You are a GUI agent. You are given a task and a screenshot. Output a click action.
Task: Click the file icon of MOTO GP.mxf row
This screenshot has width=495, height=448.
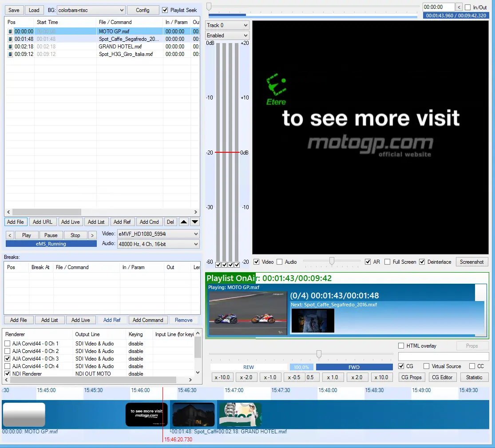click(x=10, y=32)
